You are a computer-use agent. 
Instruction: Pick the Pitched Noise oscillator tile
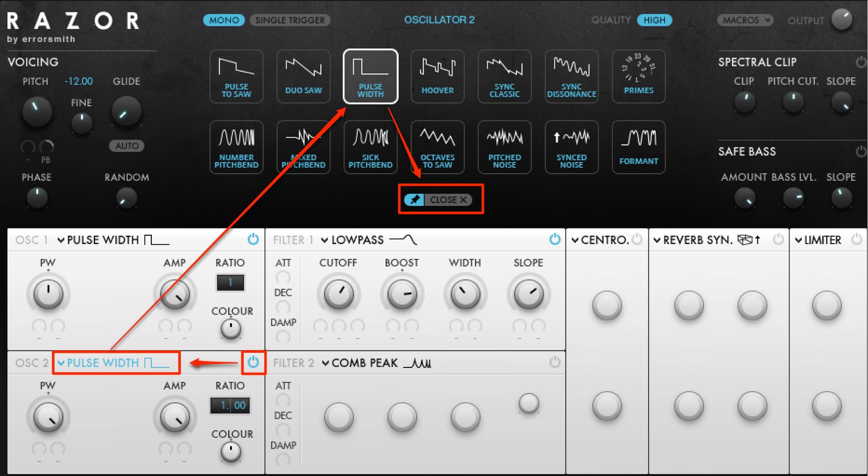tap(505, 147)
